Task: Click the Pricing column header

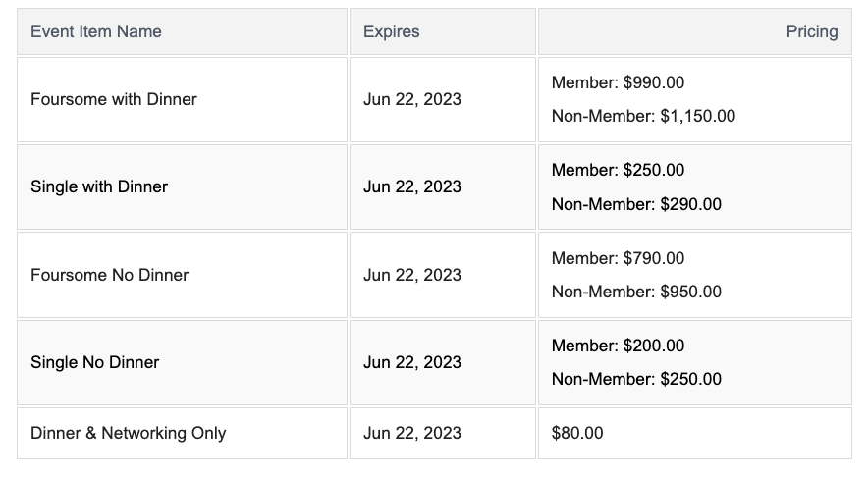Action: 812,31
